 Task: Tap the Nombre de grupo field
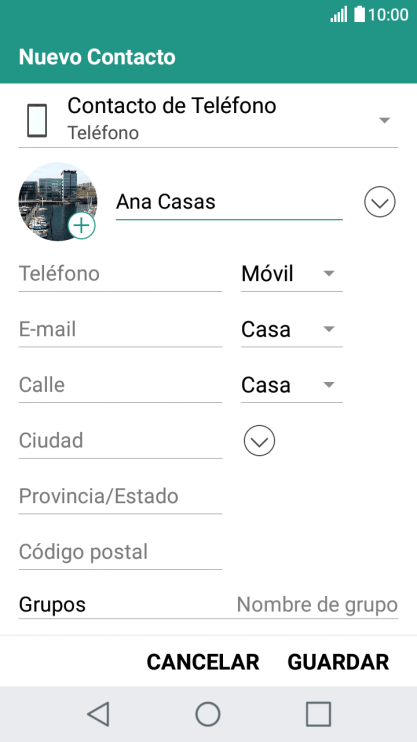(x=317, y=604)
